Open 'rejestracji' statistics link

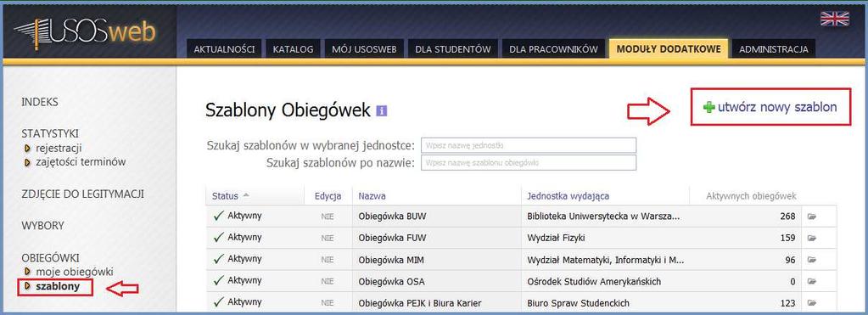59,148
